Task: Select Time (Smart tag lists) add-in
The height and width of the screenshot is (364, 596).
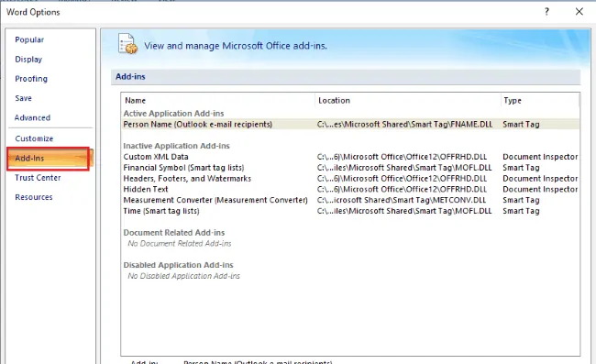Action: coord(350,211)
